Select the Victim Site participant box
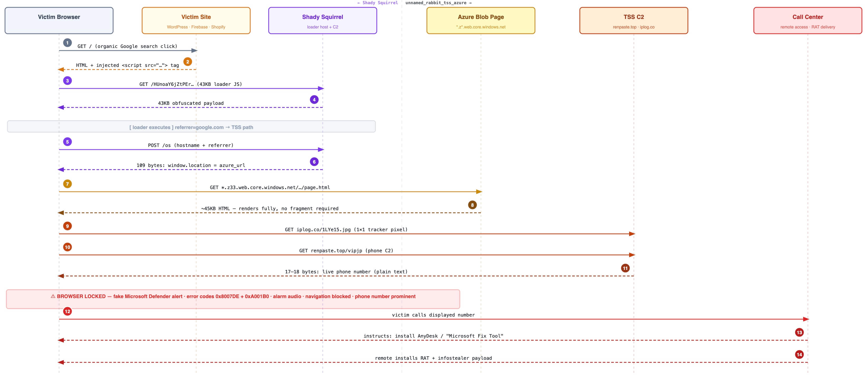The height and width of the screenshot is (375, 868). (x=196, y=21)
